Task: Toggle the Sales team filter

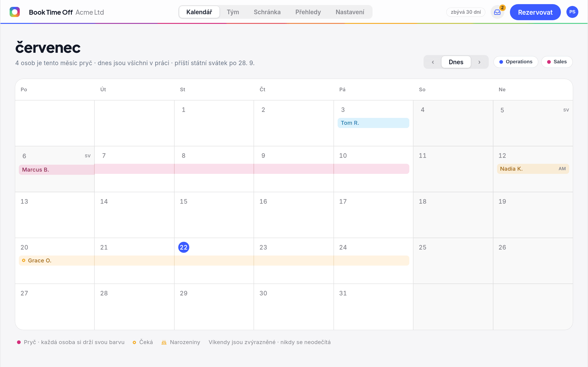Action: [557, 62]
